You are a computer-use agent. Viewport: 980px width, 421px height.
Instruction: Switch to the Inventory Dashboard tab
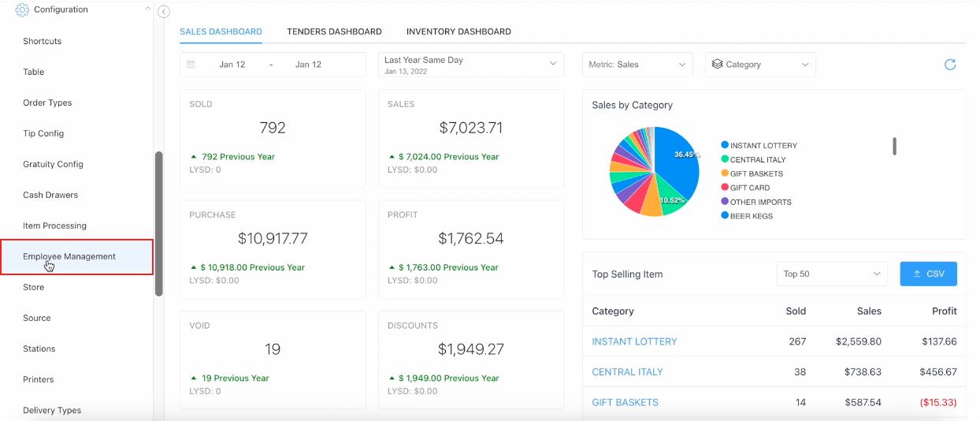(458, 32)
